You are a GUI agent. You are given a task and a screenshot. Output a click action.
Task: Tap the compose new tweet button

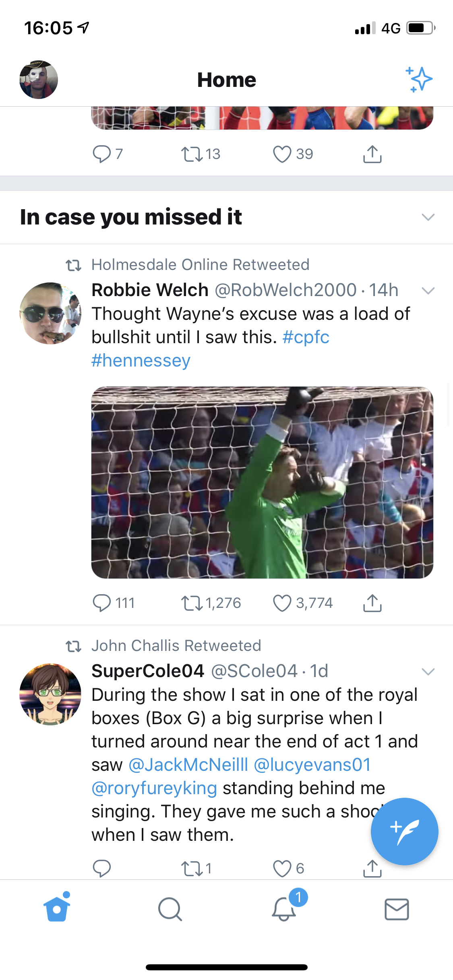(404, 831)
